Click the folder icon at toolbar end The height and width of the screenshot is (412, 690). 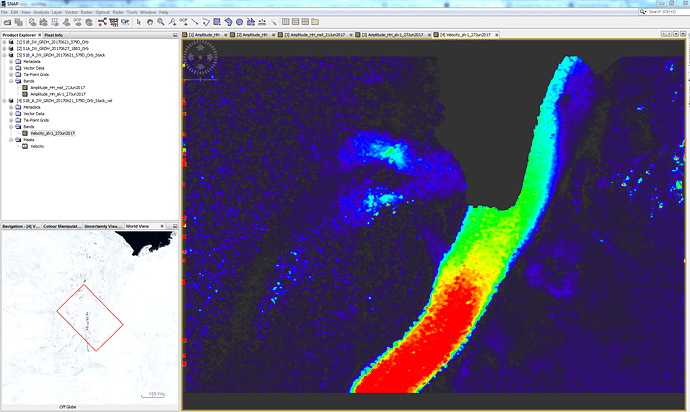click(x=315, y=22)
